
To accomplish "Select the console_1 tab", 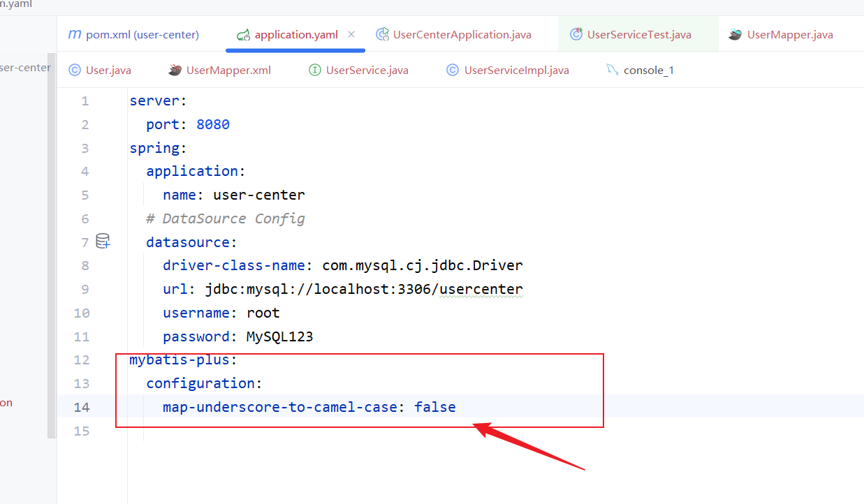I will (648, 70).
